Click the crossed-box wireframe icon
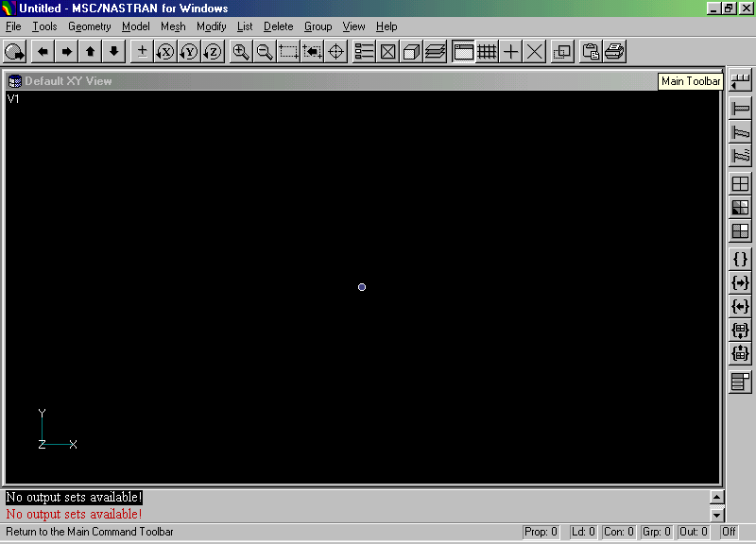The height and width of the screenshot is (544, 756). point(387,52)
